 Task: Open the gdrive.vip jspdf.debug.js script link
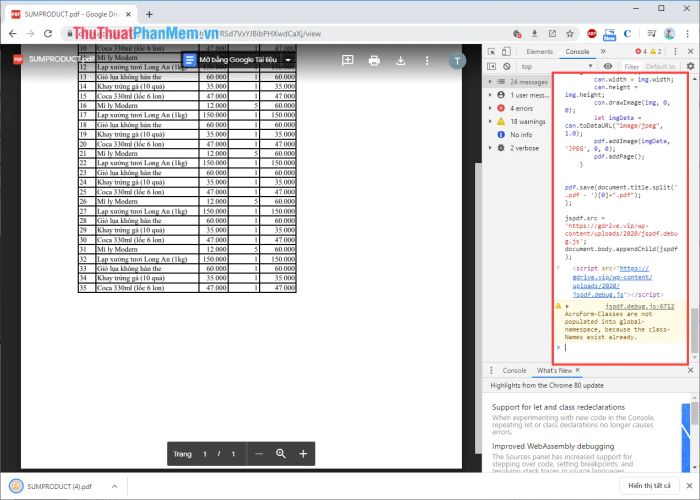click(612, 281)
